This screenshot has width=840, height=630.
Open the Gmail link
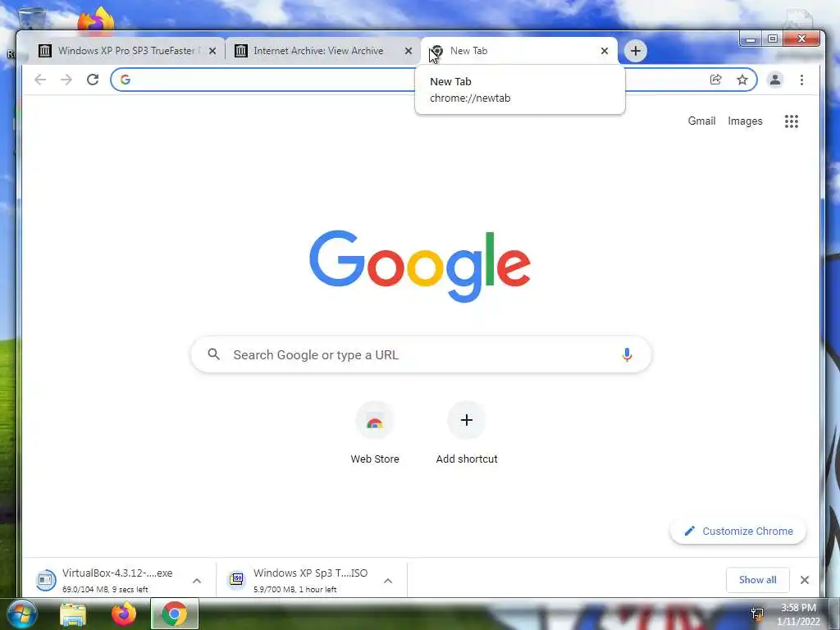701,121
